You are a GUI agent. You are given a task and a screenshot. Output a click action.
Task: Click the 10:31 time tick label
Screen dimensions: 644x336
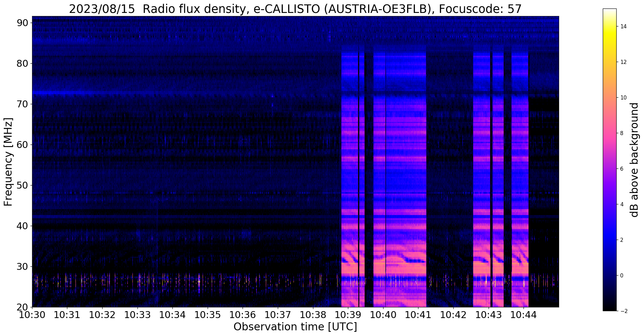67,315
